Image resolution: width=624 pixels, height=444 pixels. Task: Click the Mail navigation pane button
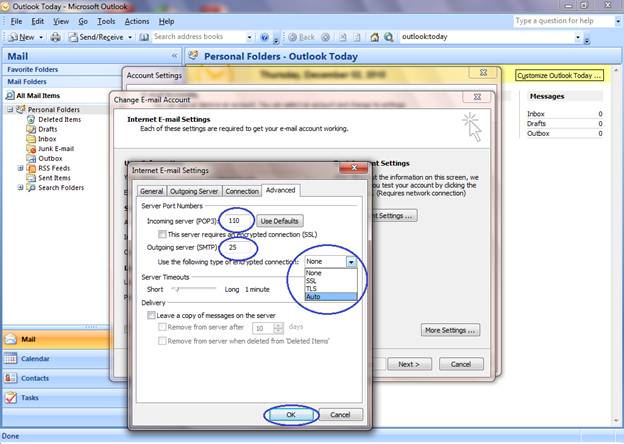click(x=56, y=339)
